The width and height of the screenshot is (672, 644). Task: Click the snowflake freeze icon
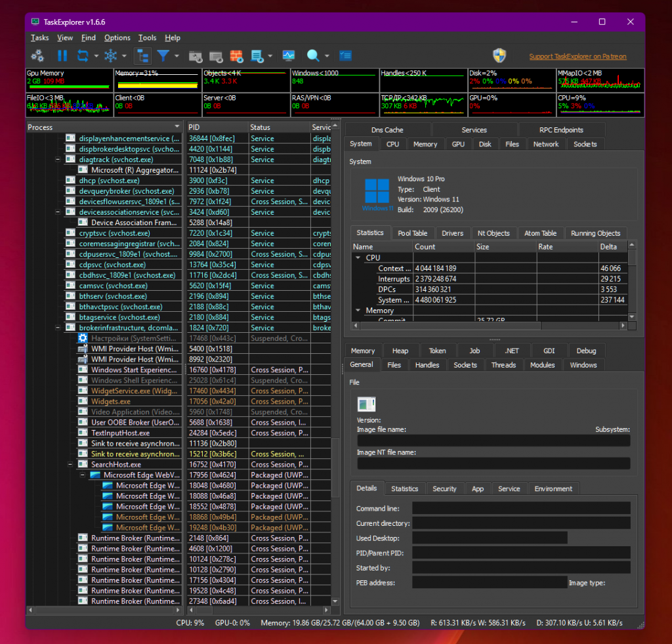112,56
